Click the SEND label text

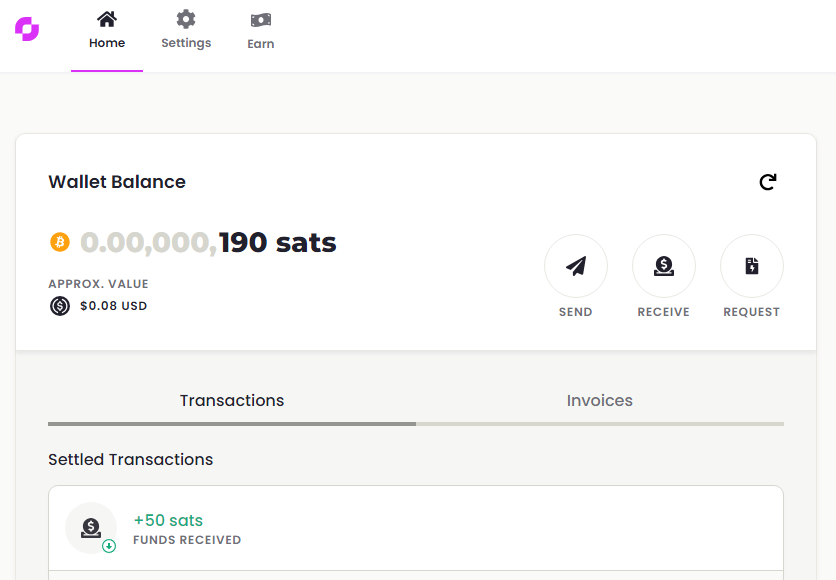(576, 312)
